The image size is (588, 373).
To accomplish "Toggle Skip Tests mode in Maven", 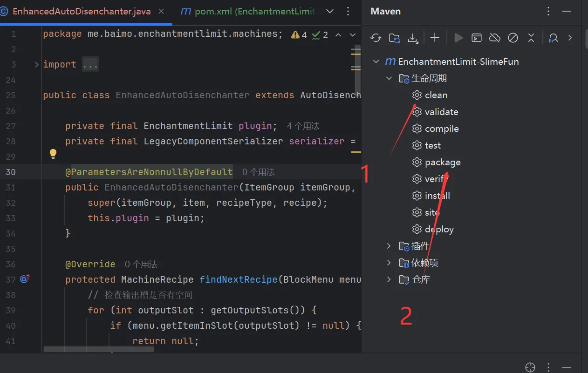I will click(x=513, y=38).
